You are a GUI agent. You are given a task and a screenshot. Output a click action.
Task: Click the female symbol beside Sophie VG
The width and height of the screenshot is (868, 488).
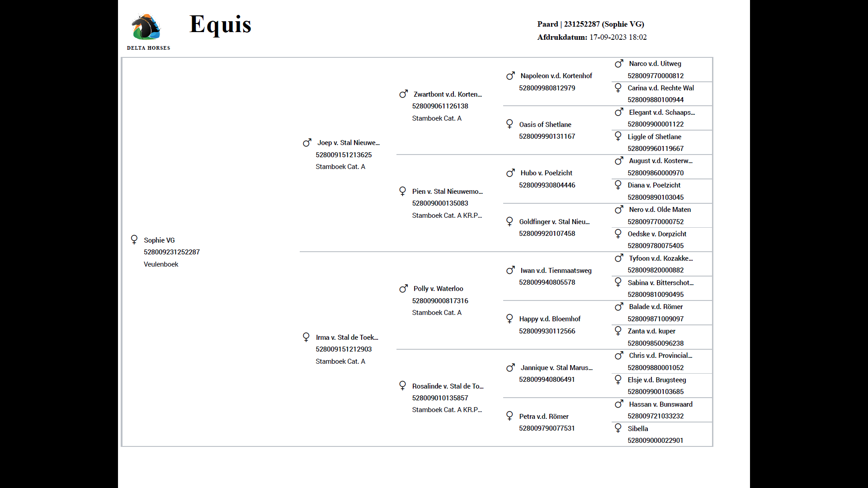pos(134,239)
